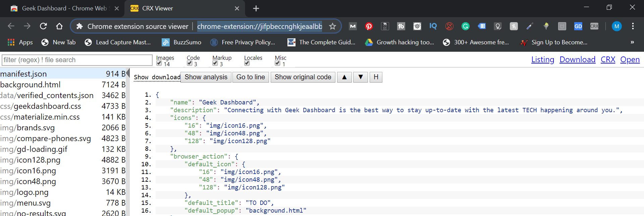Toggle the Locales file filter checkbox
Viewport: 644px width, 216px height.
click(247, 63)
